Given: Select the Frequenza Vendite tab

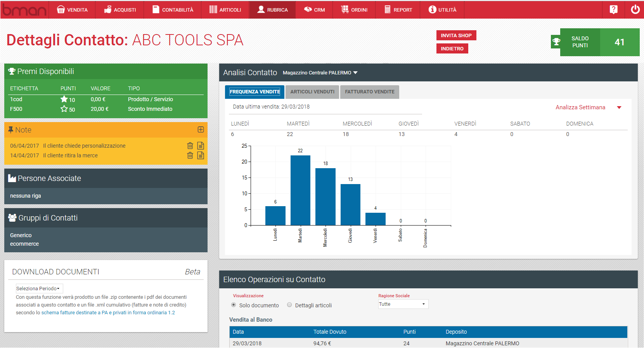Looking at the screenshot, I should pos(255,92).
